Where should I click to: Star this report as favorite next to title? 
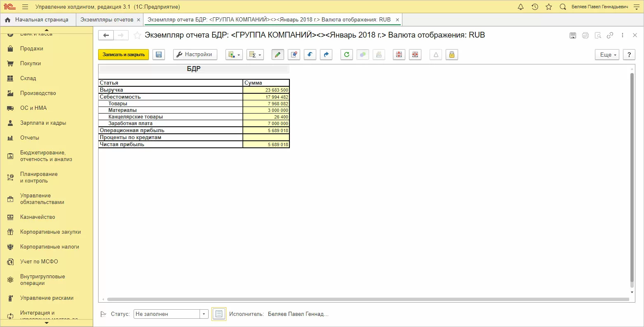(137, 36)
